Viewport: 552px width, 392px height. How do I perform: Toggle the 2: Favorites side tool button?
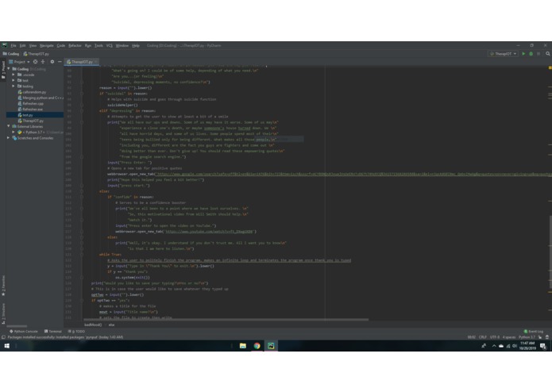[3, 286]
